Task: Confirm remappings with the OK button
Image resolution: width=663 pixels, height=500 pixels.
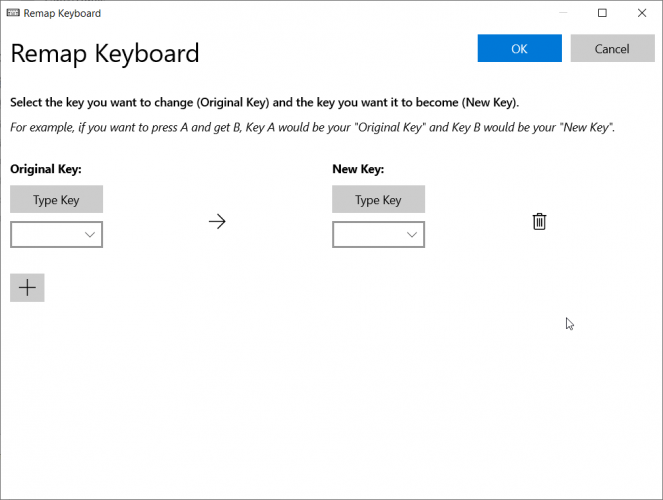Action: tap(519, 48)
